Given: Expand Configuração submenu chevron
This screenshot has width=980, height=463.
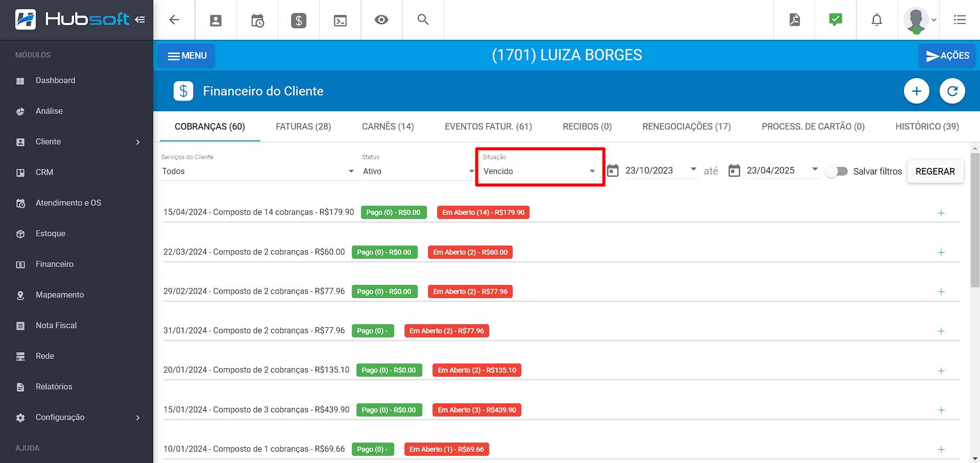Looking at the screenshot, I should coord(138,418).
